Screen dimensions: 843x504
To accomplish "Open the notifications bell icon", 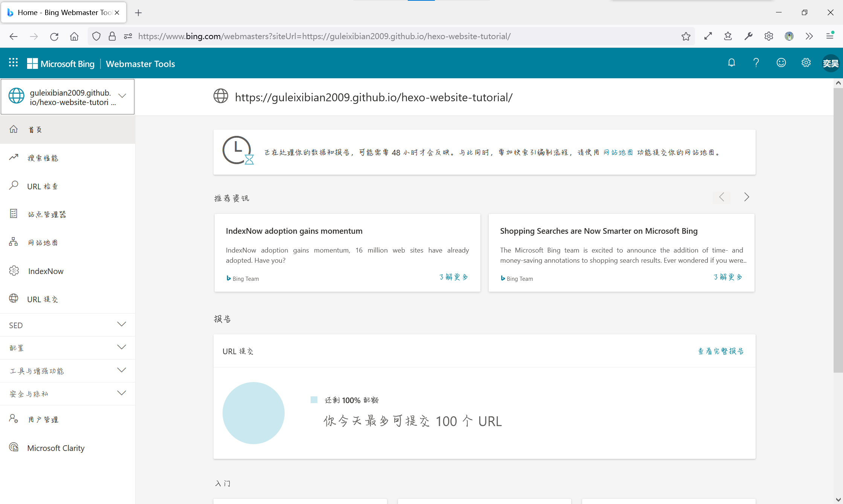I will click(x=731, y=63).
